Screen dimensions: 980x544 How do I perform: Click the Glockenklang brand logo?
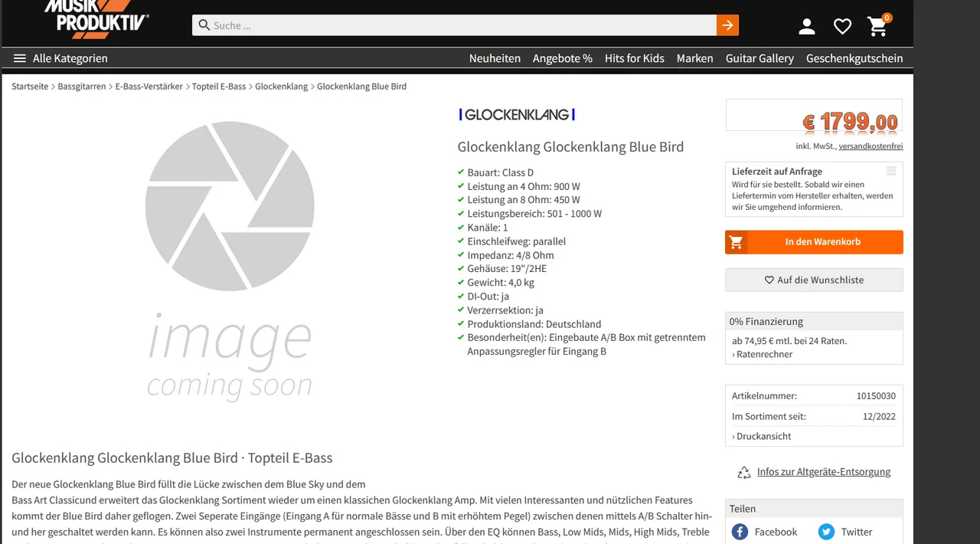coord(517,115)
